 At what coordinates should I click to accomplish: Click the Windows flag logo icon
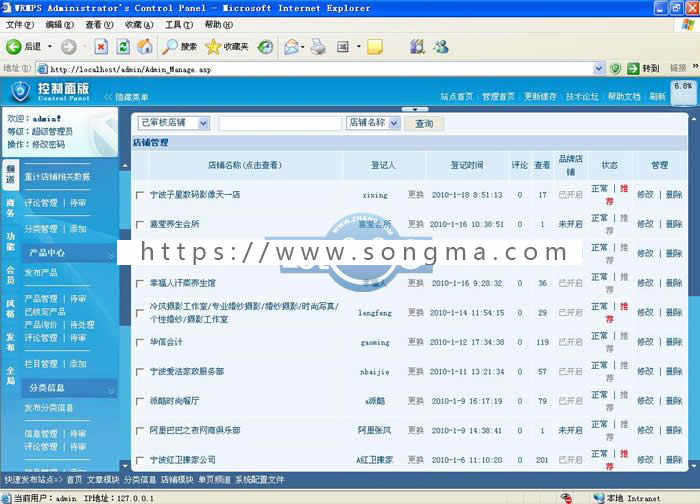click(688, 24)
